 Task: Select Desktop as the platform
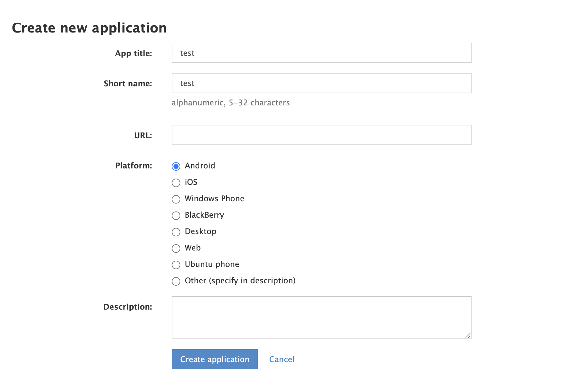tap(176, 232)
